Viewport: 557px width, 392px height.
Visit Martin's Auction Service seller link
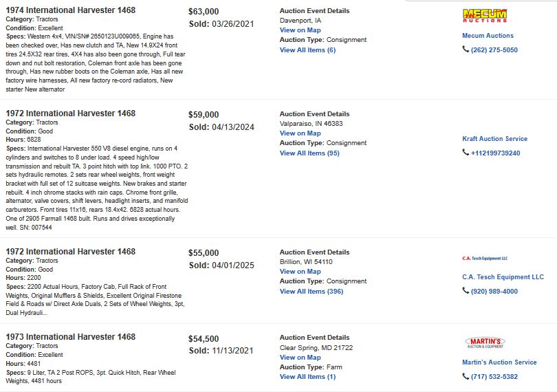[499, 362]
